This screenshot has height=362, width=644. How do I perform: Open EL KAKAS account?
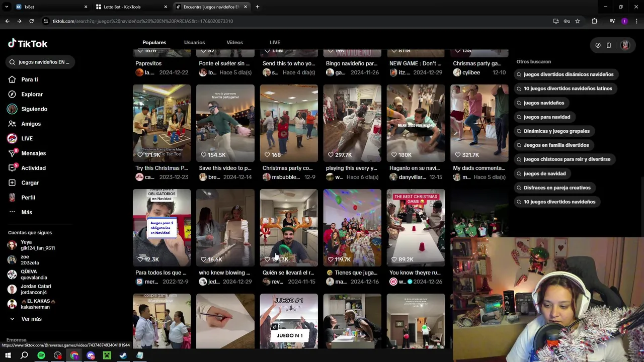(31, 304)
